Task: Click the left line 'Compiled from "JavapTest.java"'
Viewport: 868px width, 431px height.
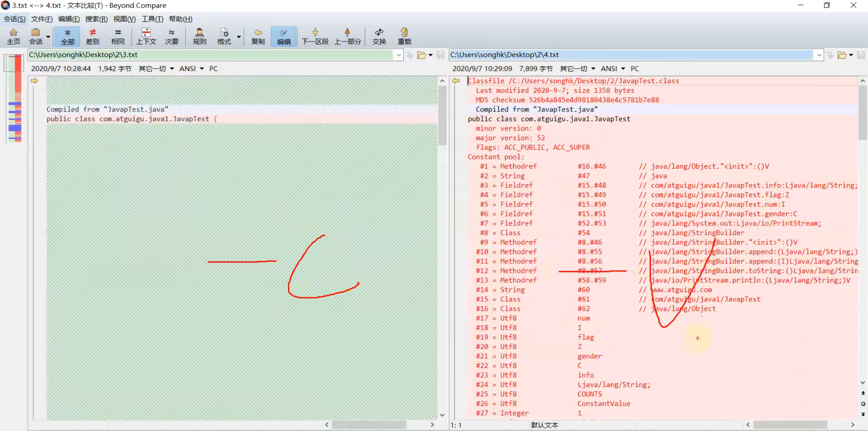Action: pyautogui.click(x=107, y=109)
